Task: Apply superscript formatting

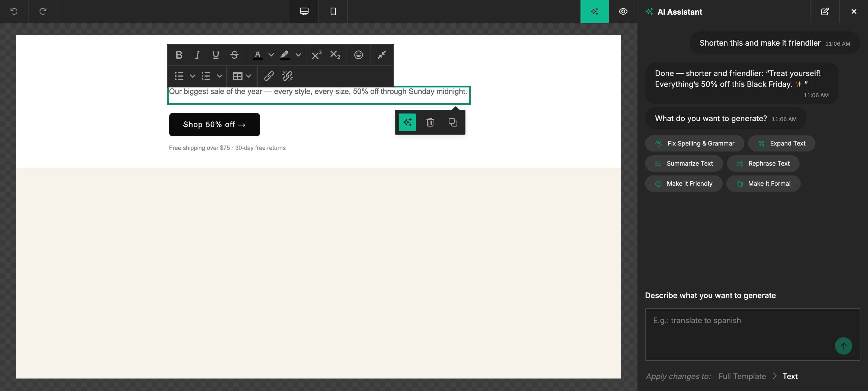Action: [316, 55]
